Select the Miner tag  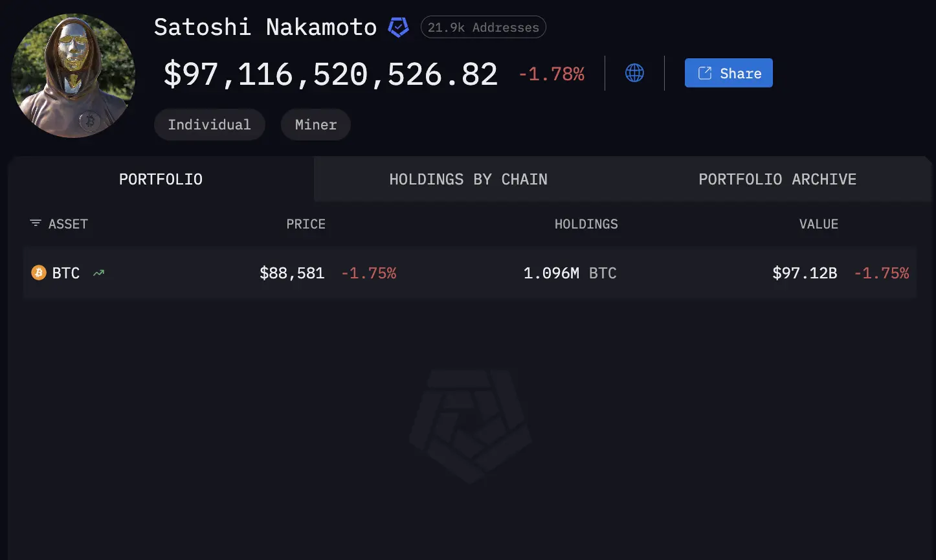coord(315,124)
